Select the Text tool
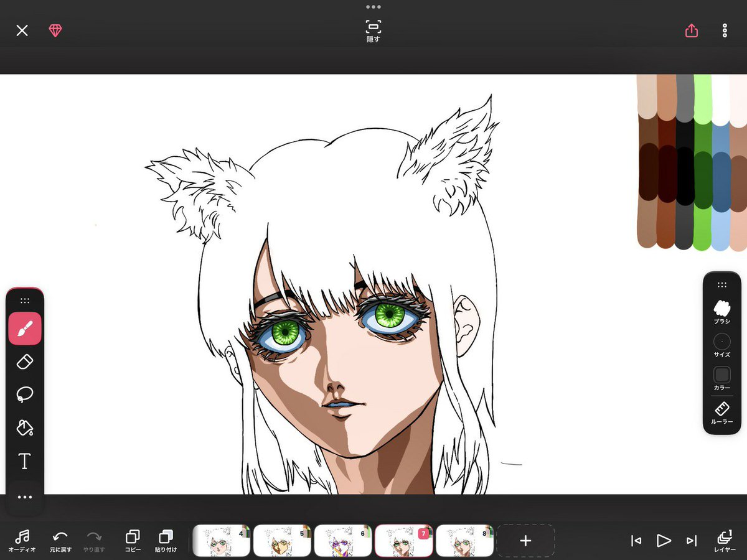The height and width of the screenshot is (560, 747). tap(25, 461)
